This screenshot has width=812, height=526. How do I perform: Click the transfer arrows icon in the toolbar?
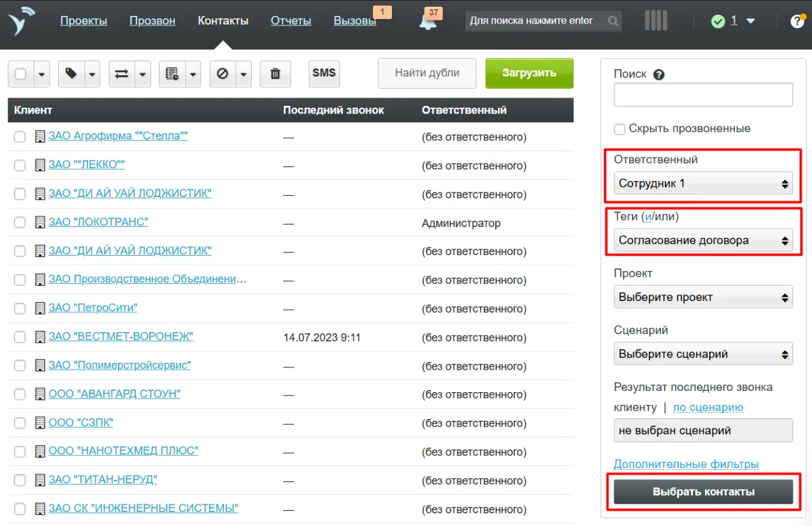click(122, 74)
